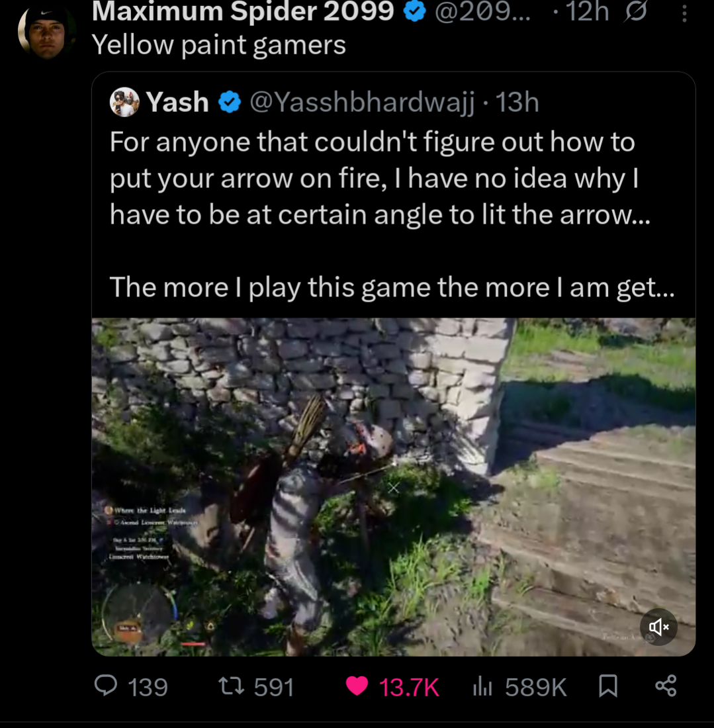Click the Maximum Spider 2099 display name
This screenshot has height=728, width=714.
(x=243, y=11)
